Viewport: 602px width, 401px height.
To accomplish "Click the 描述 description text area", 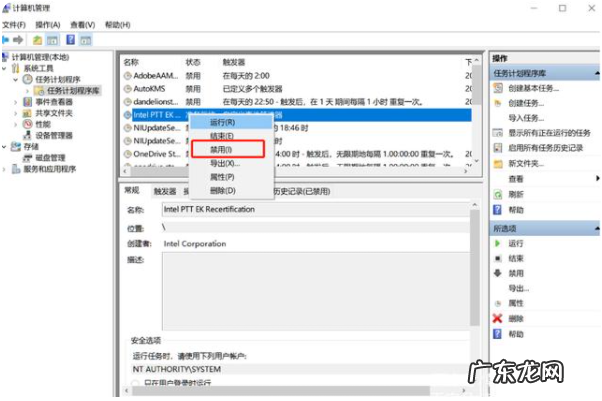I will click(316, 291).
